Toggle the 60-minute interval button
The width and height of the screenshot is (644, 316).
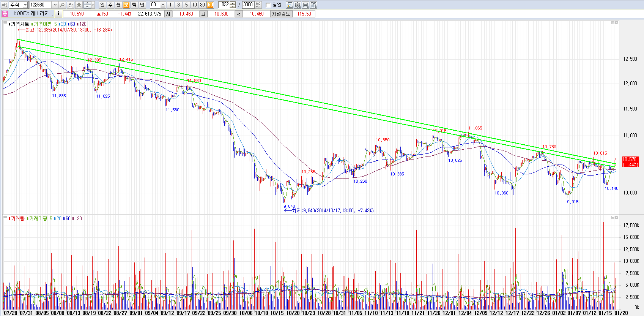(210, 5)
